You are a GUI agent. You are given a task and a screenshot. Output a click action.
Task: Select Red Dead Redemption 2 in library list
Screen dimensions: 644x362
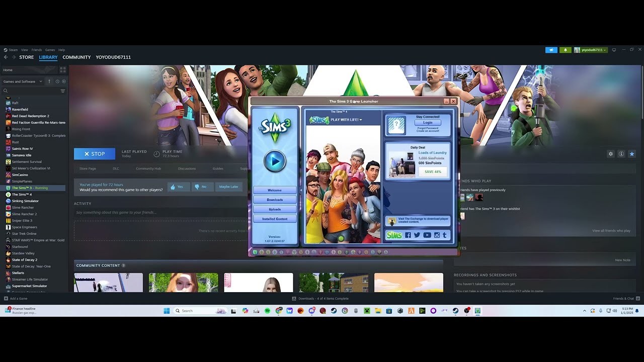(31, 116)
